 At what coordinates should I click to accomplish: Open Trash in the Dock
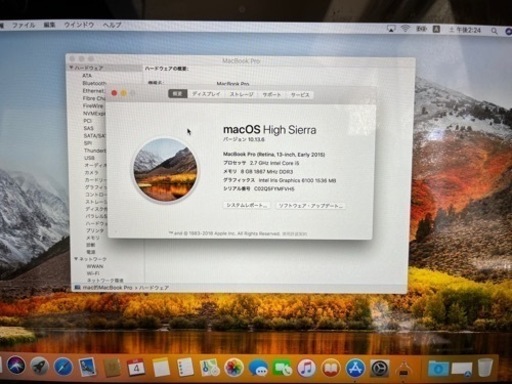point(485,367)
